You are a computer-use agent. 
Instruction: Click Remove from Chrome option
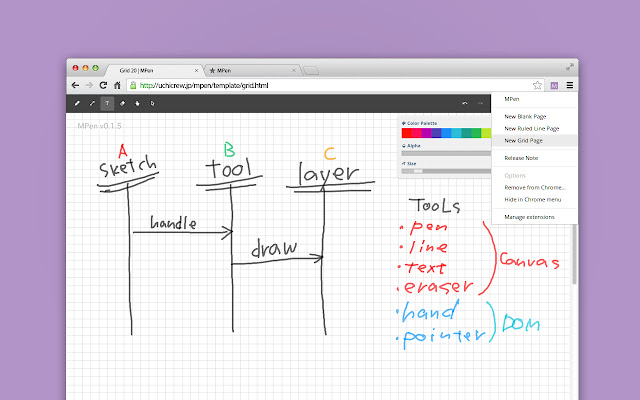[534, 187]
